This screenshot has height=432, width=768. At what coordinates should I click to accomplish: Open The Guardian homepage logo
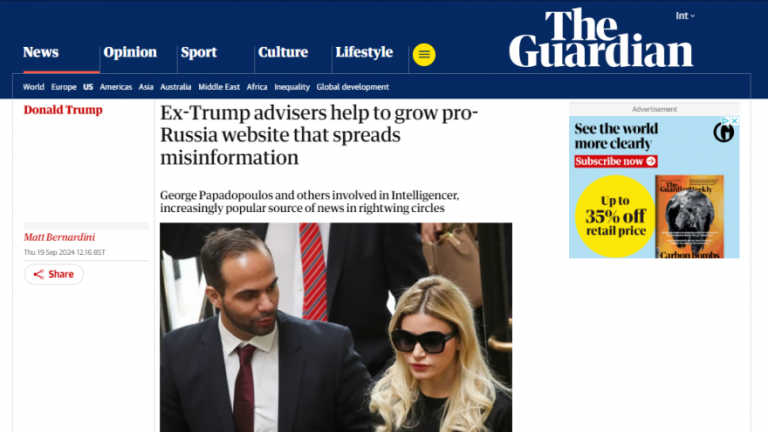point(601,38)
